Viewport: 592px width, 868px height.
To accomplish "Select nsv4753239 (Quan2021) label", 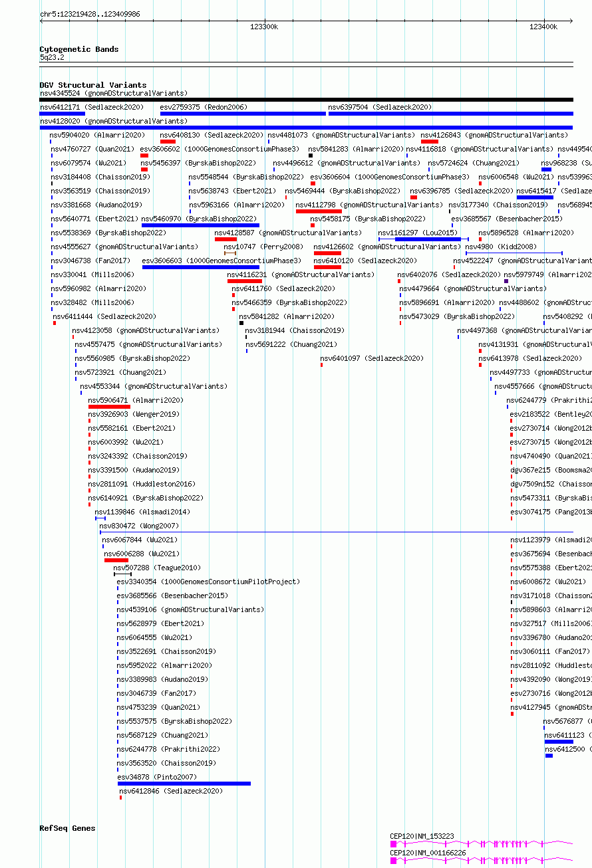I will coord(158,707).
